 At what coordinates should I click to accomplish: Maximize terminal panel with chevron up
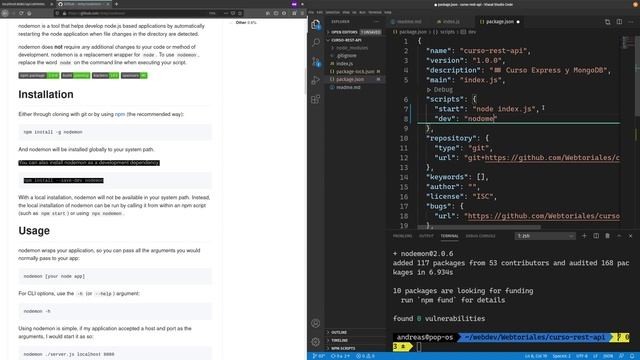coord(619,236)
